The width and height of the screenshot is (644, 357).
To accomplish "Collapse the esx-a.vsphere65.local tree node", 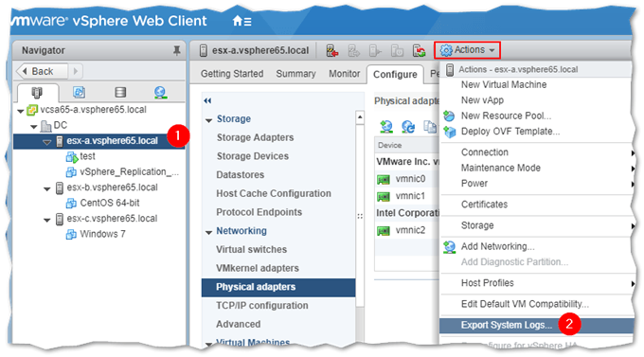I will [46, 142].
